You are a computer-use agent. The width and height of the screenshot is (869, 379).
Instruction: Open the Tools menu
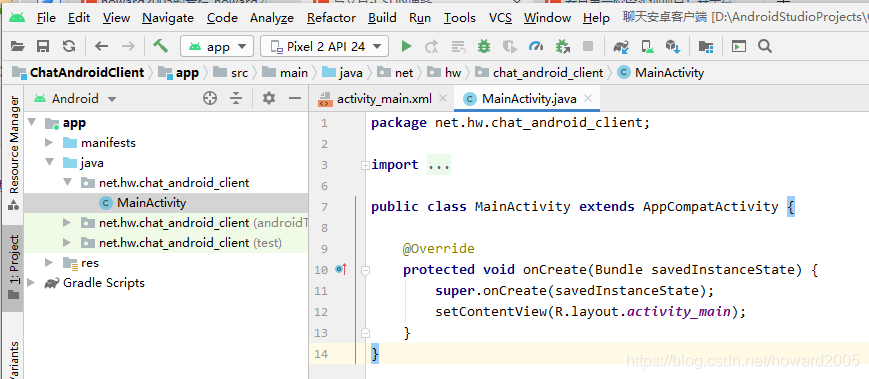pyautogui.click(x=459, y=18)
